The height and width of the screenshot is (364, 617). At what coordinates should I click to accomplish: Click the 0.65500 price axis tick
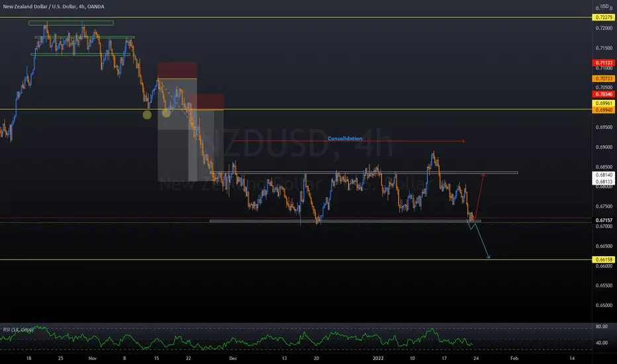point(604,286)
